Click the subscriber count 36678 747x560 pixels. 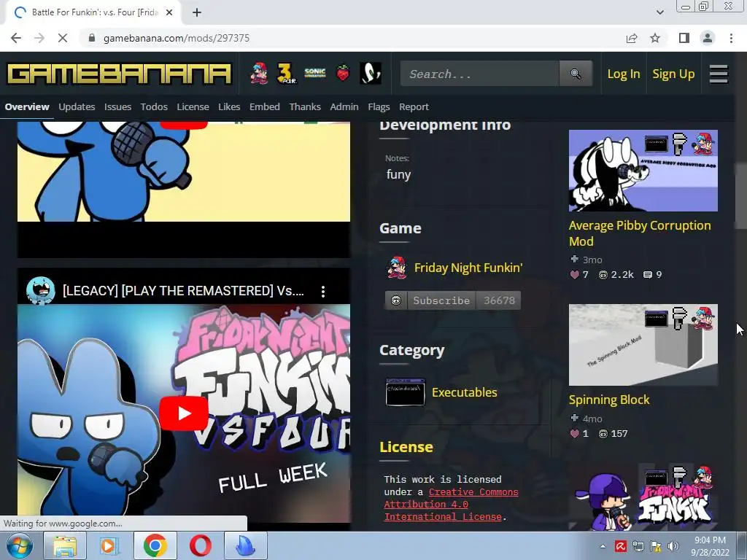pos(499,300)
